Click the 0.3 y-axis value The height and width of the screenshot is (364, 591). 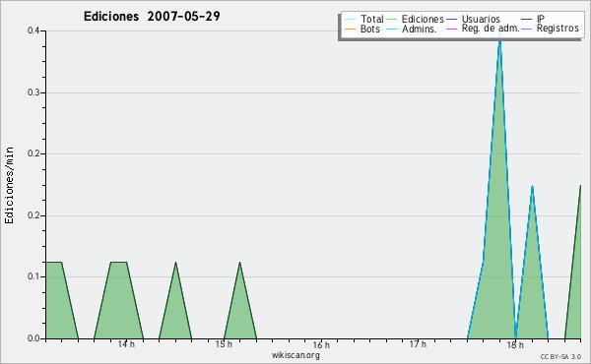[33, 92]
